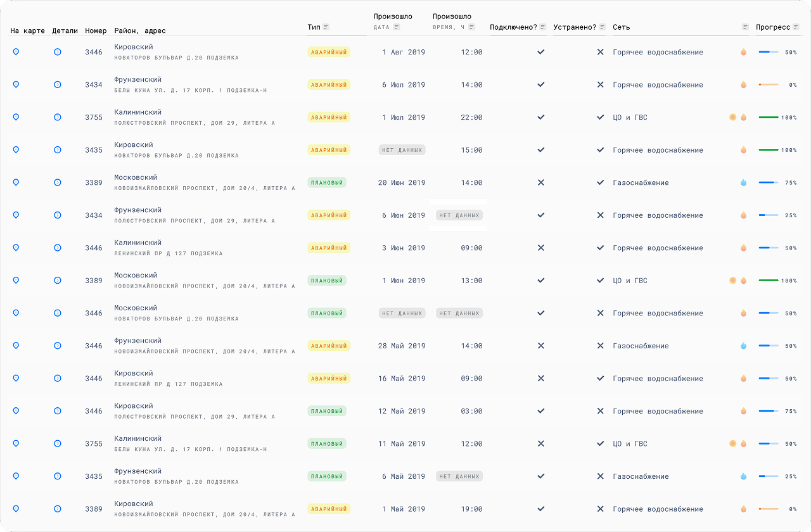Image resolution: width=811 pixels, height=532 pixels.
Task: Open the Тип column filter
Action: point(327,27)
